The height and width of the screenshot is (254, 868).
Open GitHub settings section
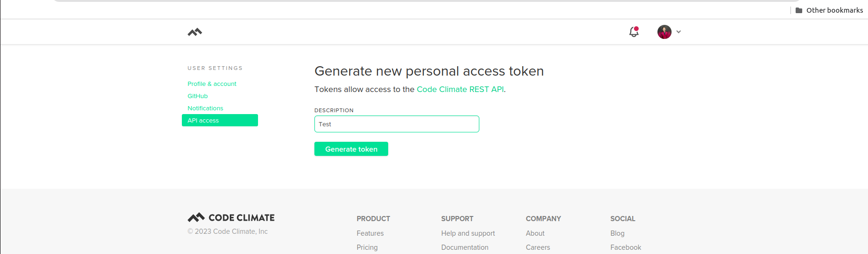click(x=197, y=96)
